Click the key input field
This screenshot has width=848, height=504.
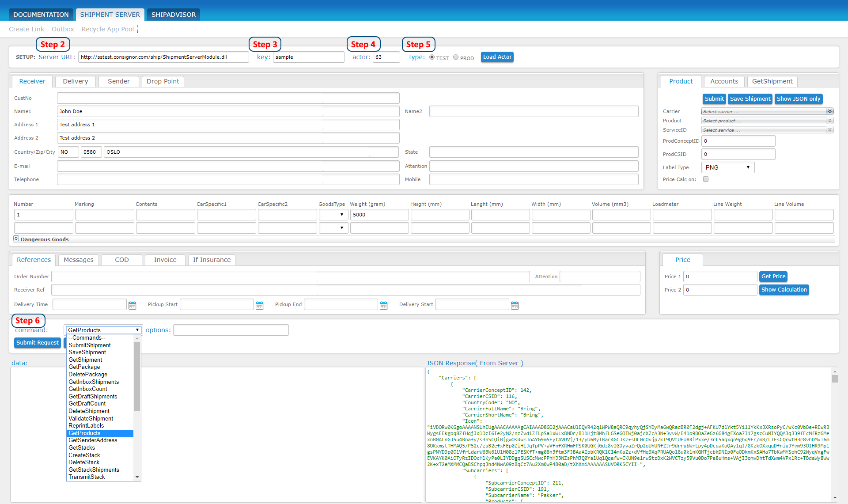[x=308, y=57]
